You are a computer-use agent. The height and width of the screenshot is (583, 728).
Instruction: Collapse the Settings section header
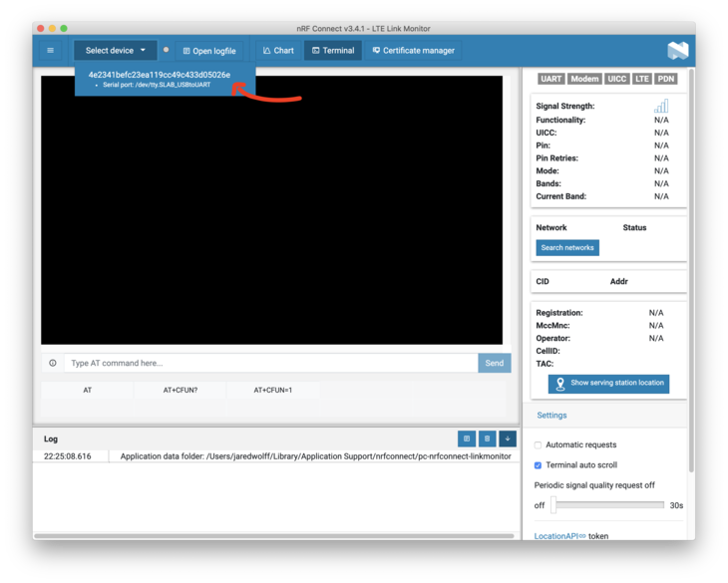tap(551, 416)
